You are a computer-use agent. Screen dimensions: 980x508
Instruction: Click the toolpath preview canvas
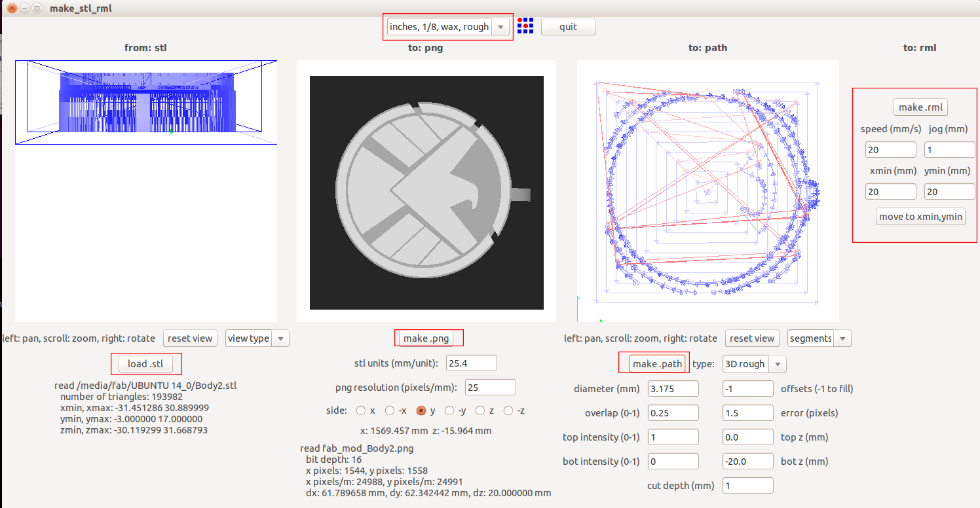708,191
